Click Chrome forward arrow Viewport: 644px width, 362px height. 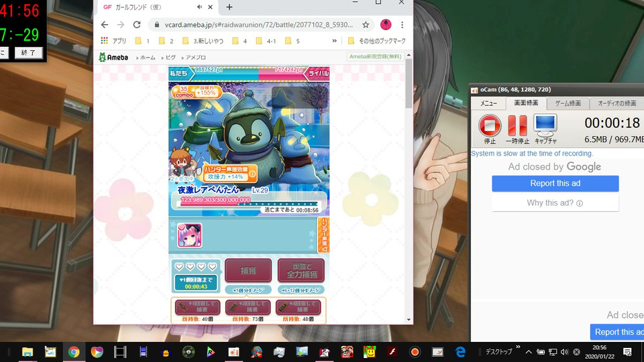pos(120,25)
